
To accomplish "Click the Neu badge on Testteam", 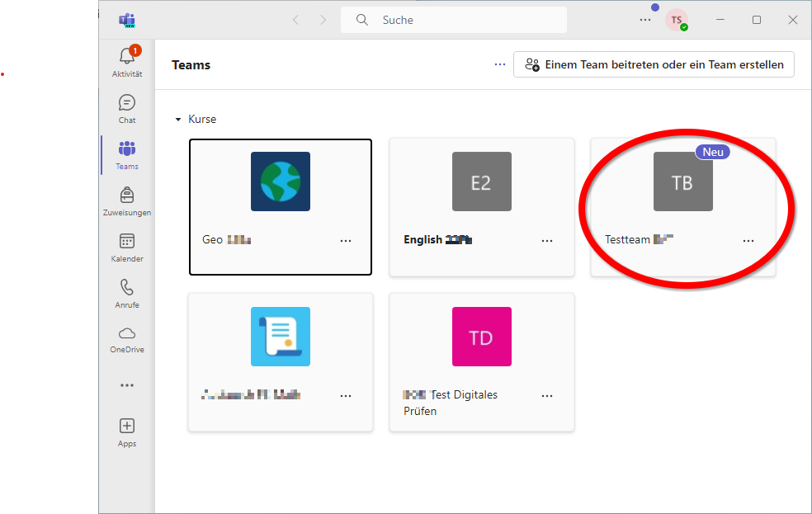I will 713,152.
